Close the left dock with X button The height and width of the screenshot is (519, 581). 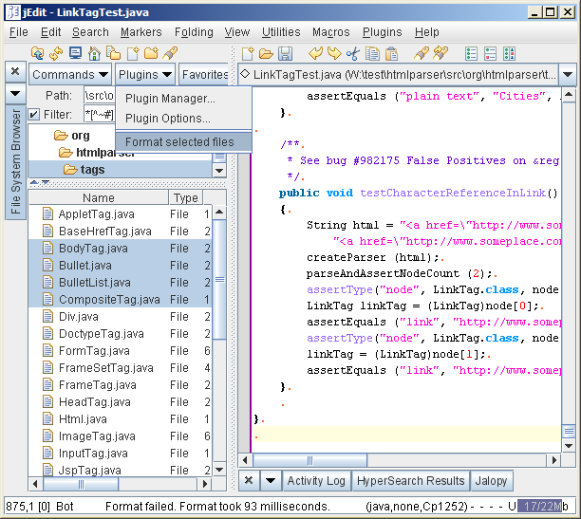(x=15, y=71)
